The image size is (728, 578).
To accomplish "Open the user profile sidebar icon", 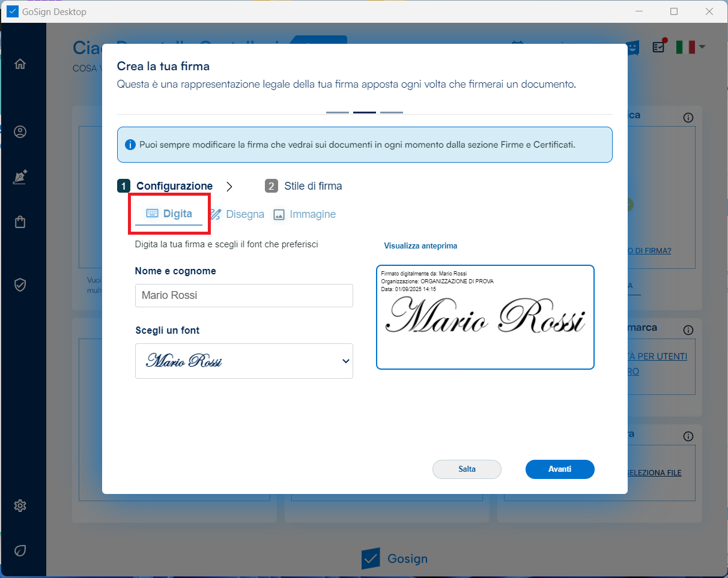I will click(20, 132).
